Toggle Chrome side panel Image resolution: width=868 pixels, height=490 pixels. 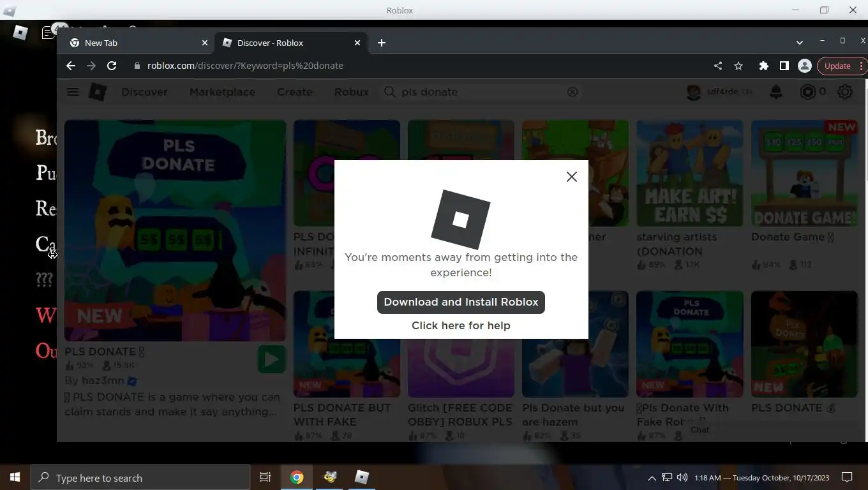point(784,66)
